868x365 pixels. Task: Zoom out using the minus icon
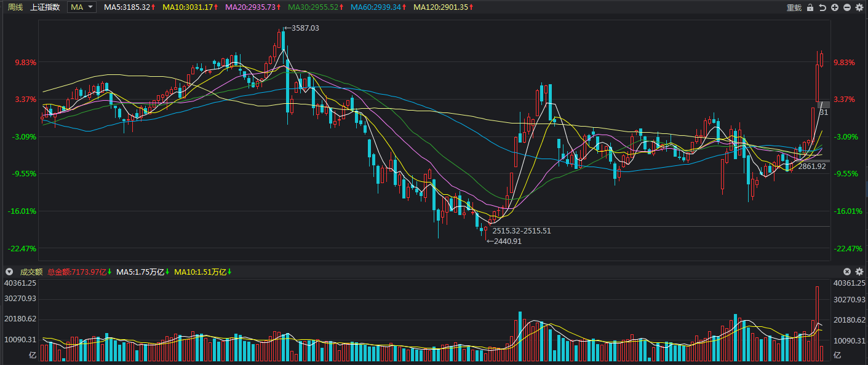pos(847,7)
